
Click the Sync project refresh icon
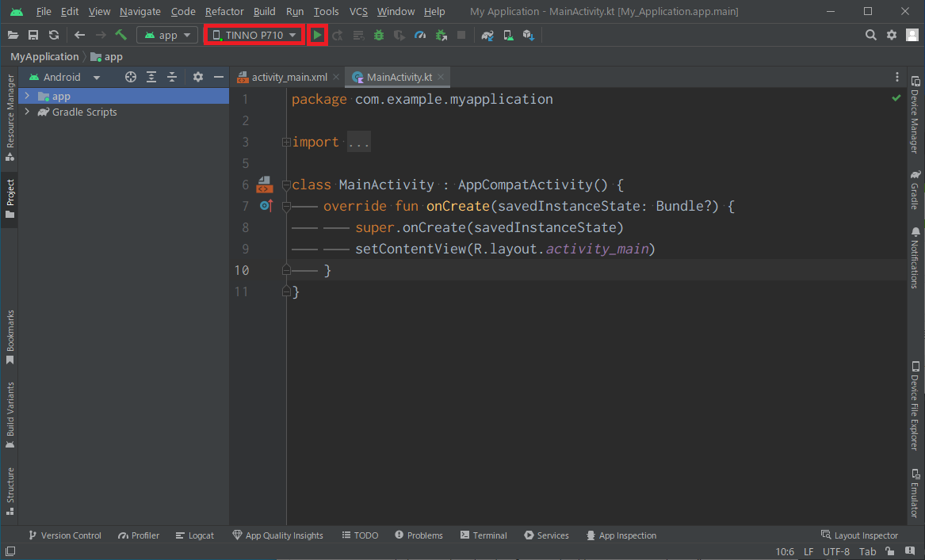pyautogui.click(x=54, y=35)
